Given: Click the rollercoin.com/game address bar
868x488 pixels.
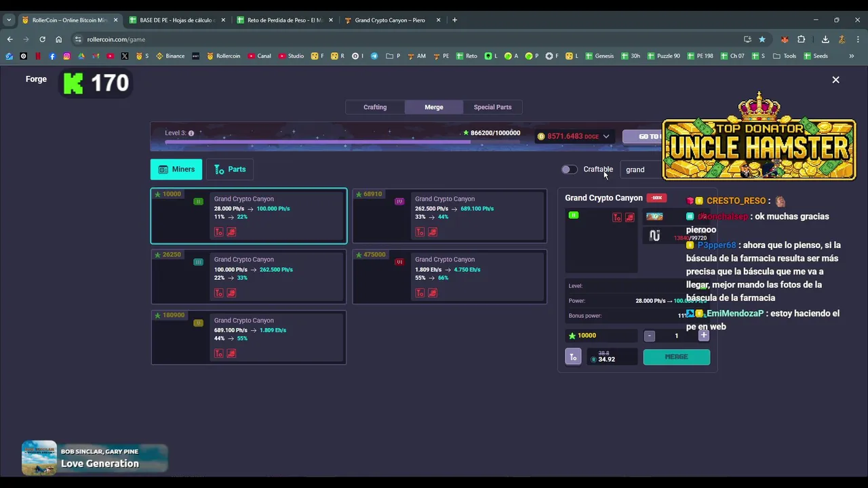Looking at the screenshot, I should coord(407,39).
